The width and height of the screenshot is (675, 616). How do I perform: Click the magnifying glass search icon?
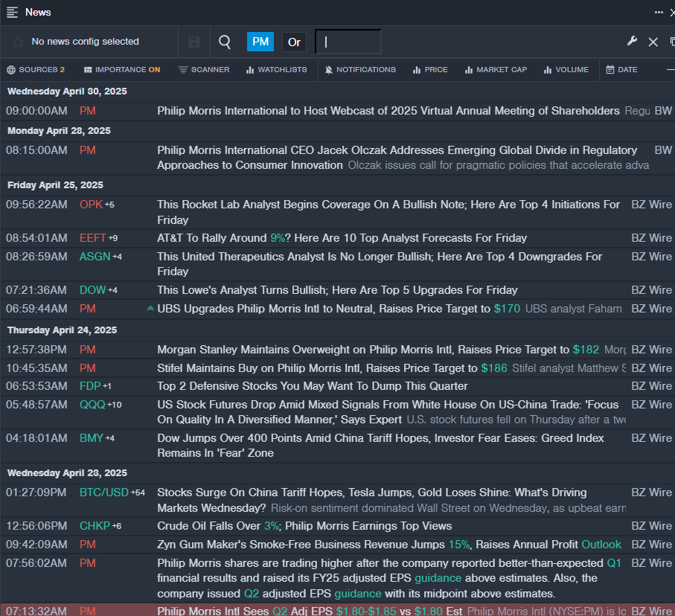tap(225, 42)
